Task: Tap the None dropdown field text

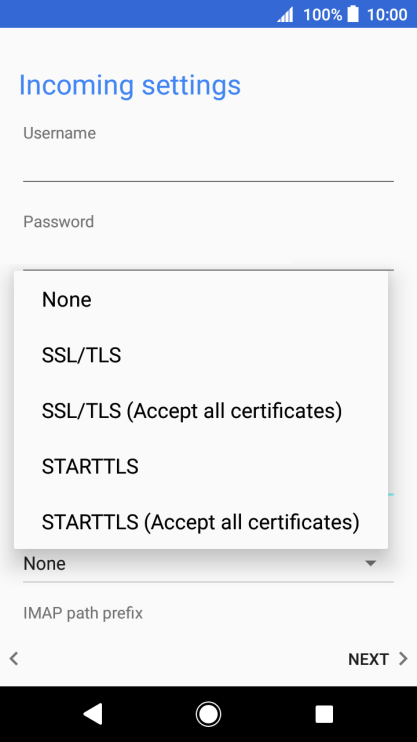Action: 44,564
